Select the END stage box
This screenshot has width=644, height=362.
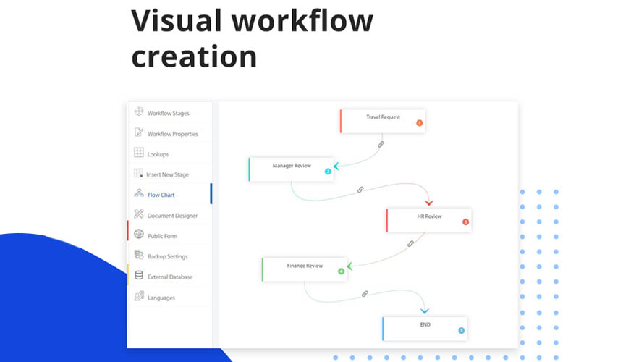point(425,329)
